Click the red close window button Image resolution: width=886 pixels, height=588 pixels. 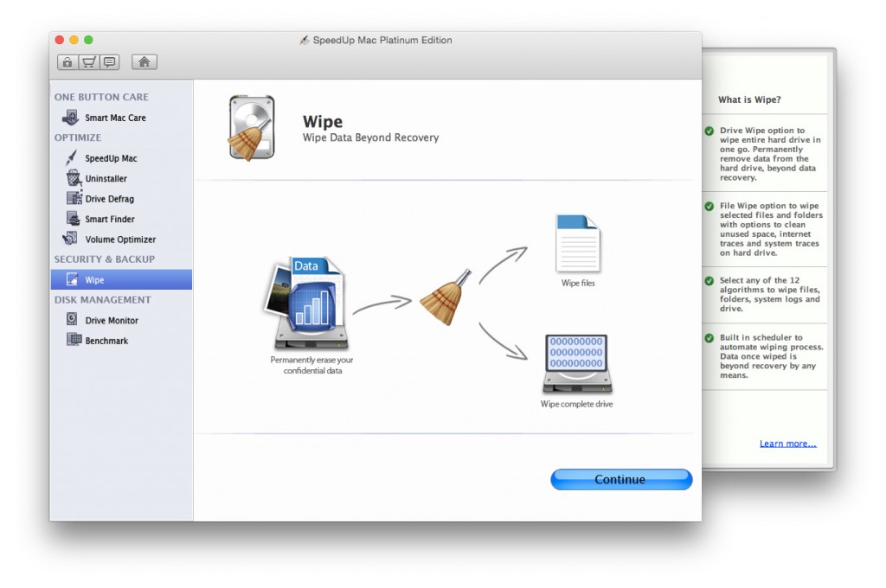point(60,40)
